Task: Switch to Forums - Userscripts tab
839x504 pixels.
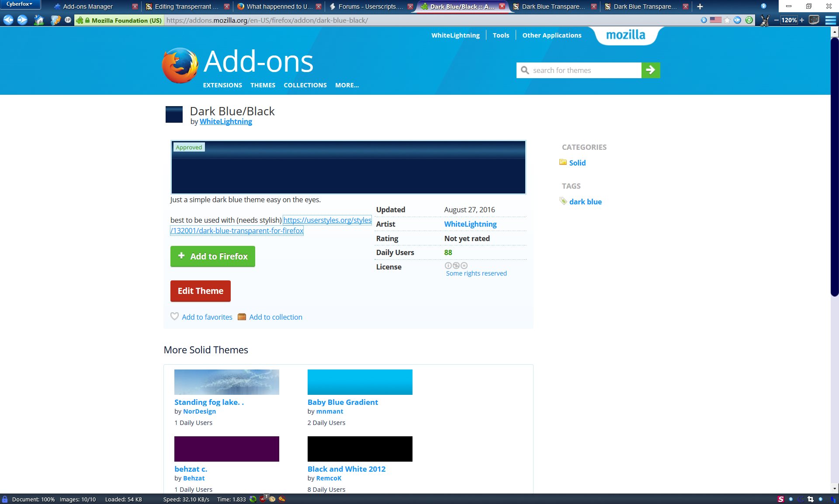Action: [x=371, y=7]
